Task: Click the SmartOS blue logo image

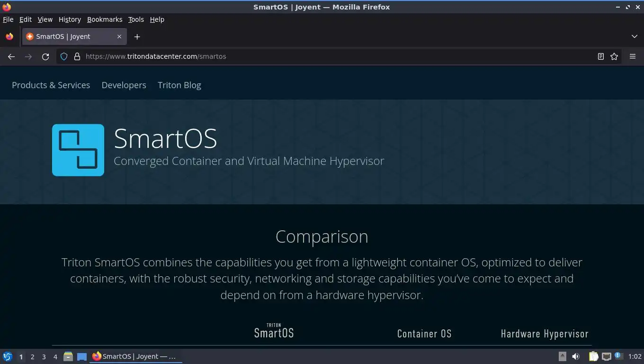Action: (x=78, y=150)
